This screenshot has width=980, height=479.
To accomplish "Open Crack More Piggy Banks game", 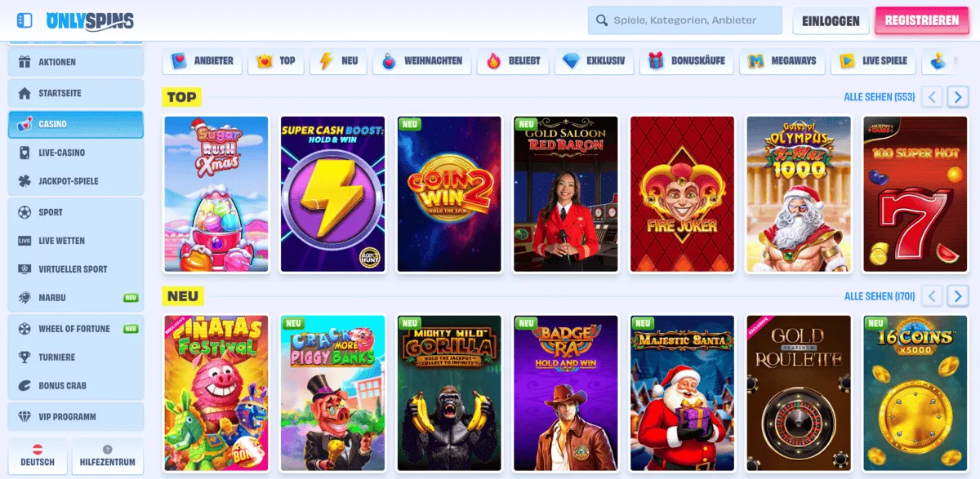I will (x=332, y=393).
